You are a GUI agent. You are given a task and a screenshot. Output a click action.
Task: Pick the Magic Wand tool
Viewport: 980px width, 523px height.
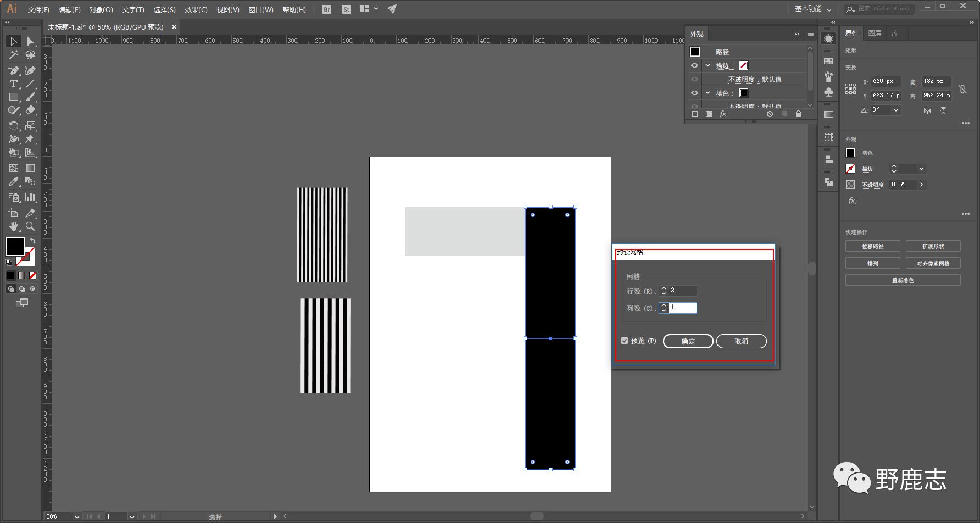[14, 55]
